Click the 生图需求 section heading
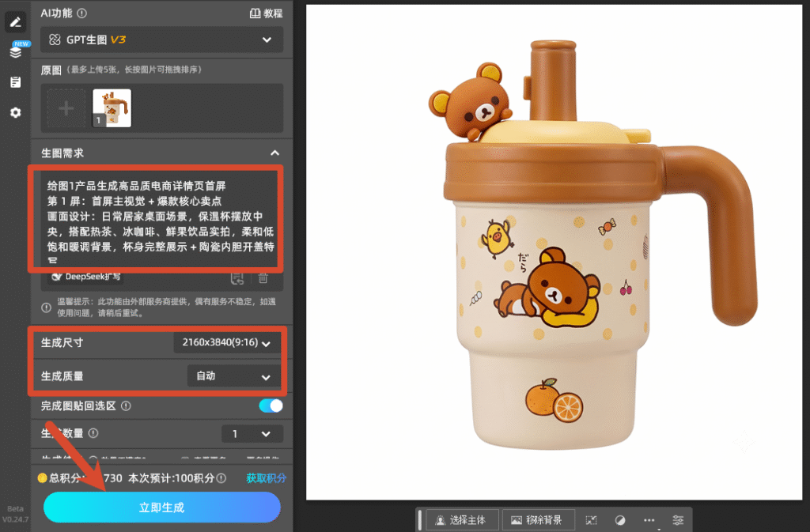This screenshot has width=810, height=532. [x=62, y=153]
